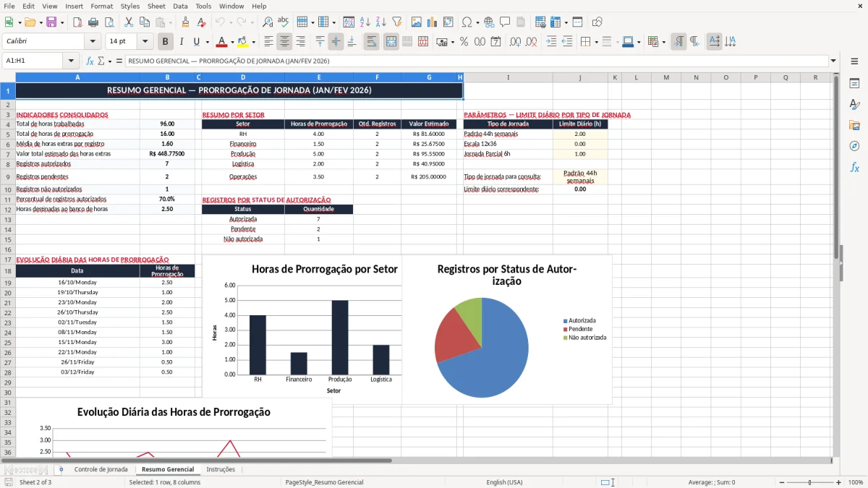This screenshot has width=868, height=488.
Task: Click Export as PDF icon
Action: [77, 22]
